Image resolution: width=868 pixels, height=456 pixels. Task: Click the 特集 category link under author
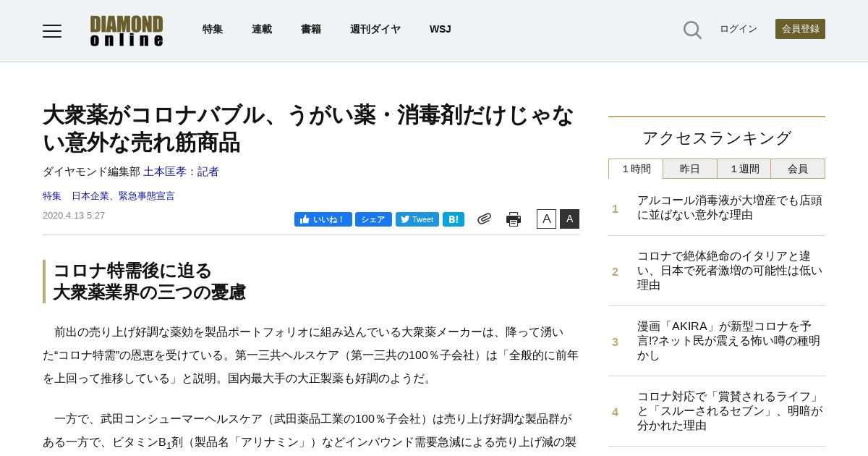click(x=52, y=196)
